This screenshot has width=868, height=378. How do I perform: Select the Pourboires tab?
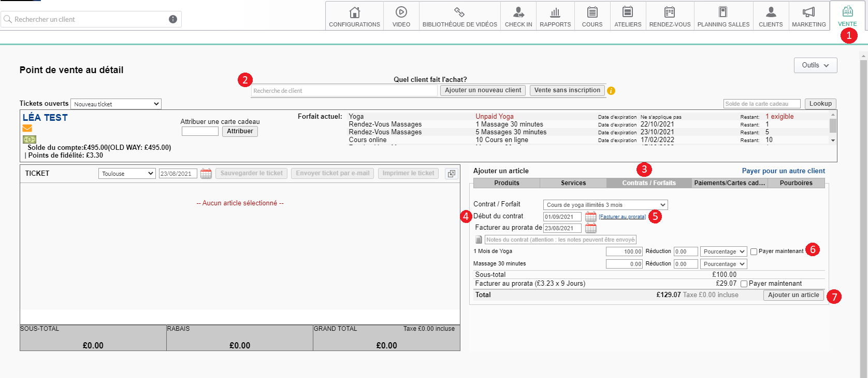[x=796, y=183]
